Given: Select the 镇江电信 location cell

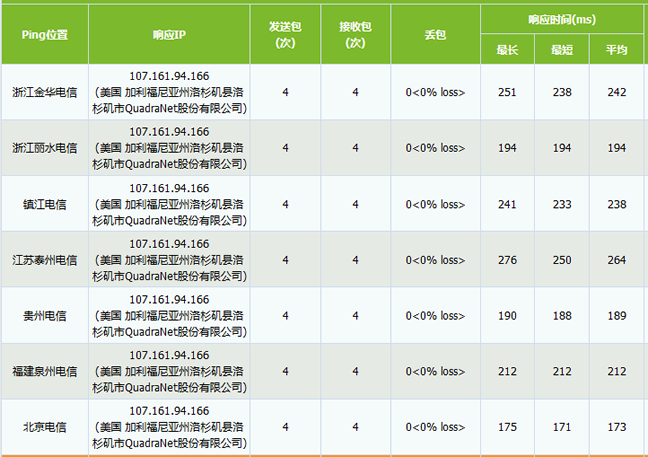Looking at the screenshot, I should (44, 204).
